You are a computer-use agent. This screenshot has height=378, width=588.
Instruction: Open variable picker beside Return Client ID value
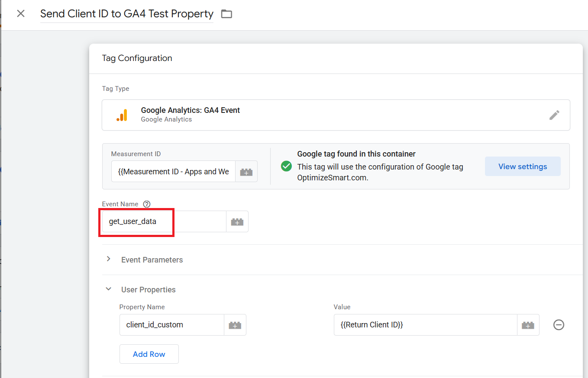(x=528, y=325)
